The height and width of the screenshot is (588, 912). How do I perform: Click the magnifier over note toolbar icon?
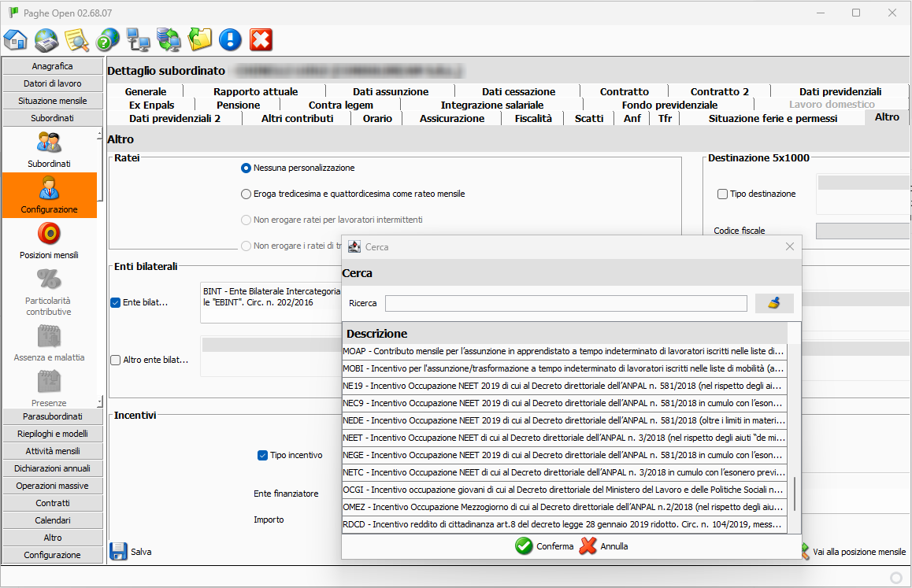(x=77, y=39)
